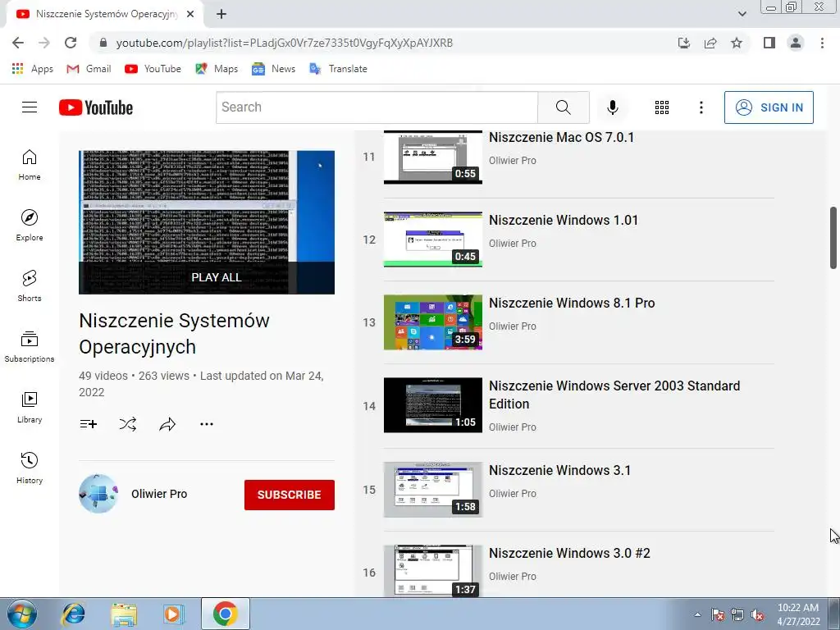This screenshot has height=630, width=840.
Task: Open video Niszczenie Windows 1.01
Action: [x=564, y=220]
